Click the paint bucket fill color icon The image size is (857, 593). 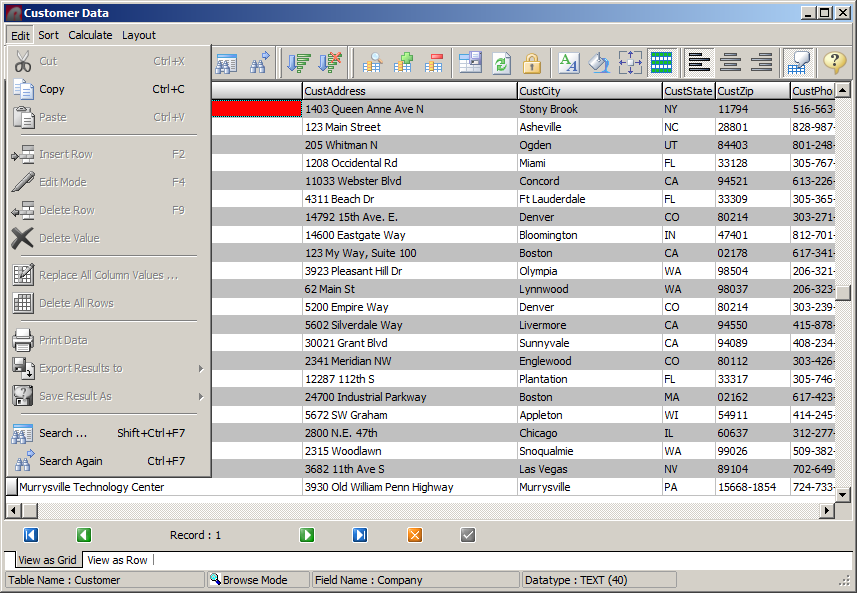598,63
